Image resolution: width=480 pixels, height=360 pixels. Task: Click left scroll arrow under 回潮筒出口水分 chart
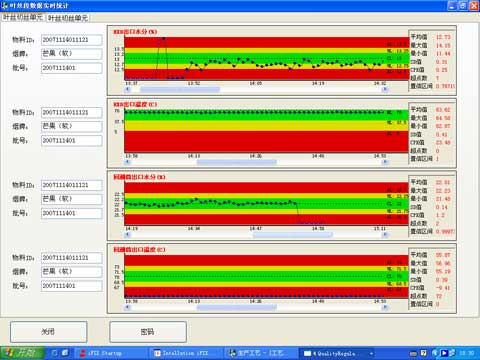[127, 235]
